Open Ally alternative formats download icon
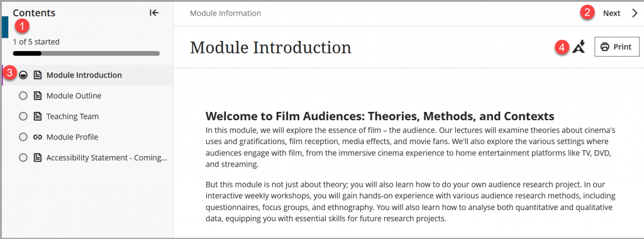The image size is (644, 239). [x=579, y=47]
